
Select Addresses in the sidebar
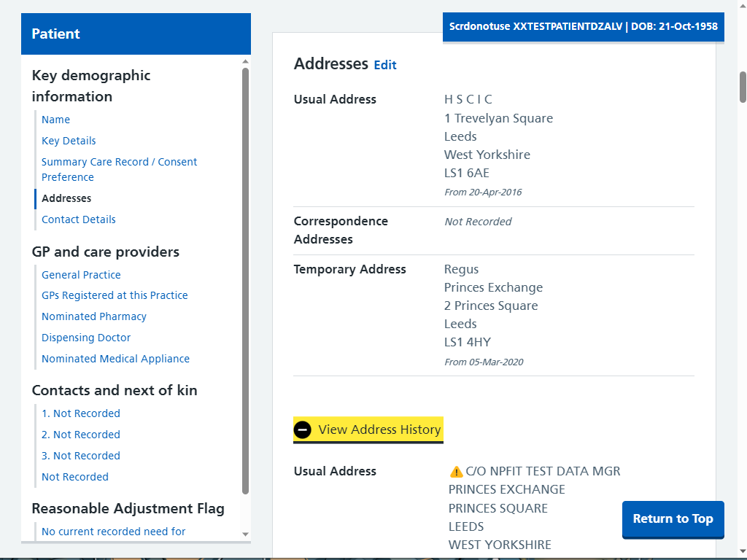click(66, 198)
